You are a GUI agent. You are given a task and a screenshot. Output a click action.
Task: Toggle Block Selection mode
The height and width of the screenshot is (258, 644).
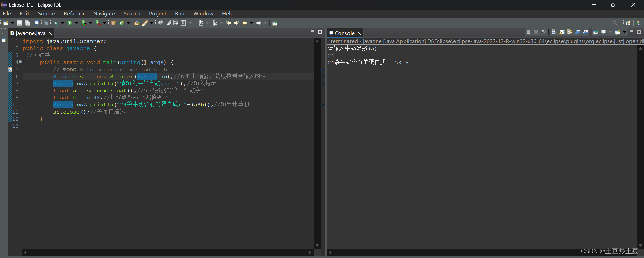183,23
